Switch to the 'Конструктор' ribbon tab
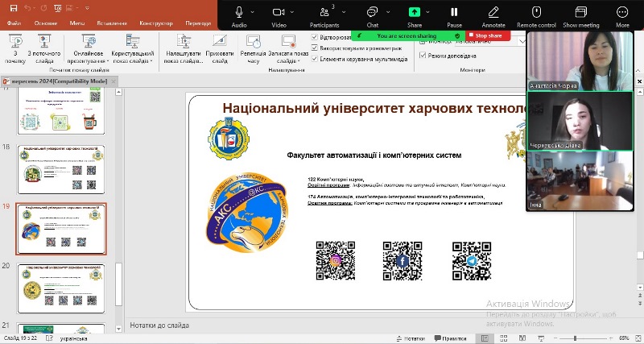The width and height of the screenshot is (644, 344). point(155,23)
